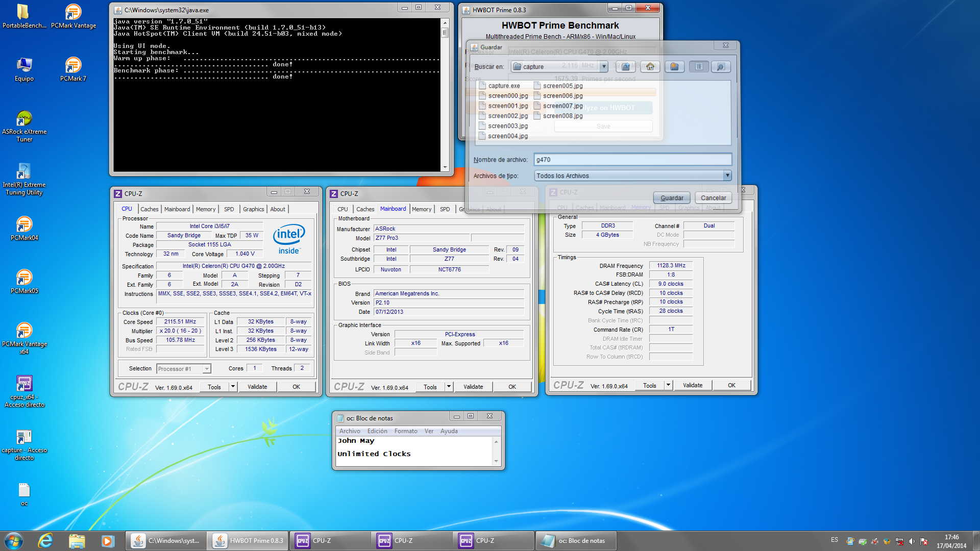Click into the Bloc de notas text area

point(413,451)
